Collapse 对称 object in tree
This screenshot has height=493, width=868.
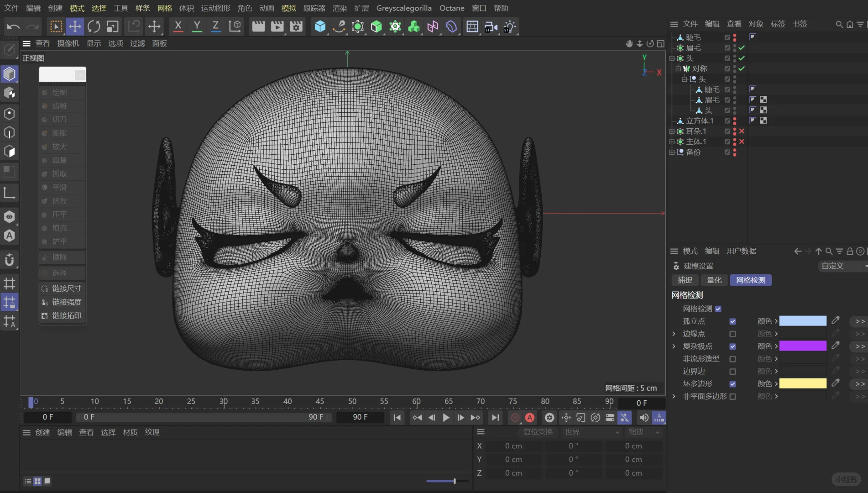pyautogui.click(x=678, y=68)
